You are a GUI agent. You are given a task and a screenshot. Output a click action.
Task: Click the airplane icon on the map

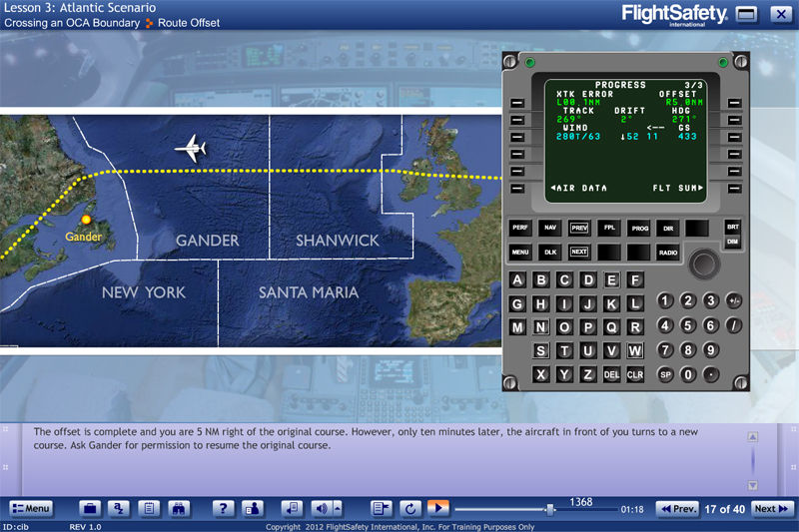tap(191, 148)
